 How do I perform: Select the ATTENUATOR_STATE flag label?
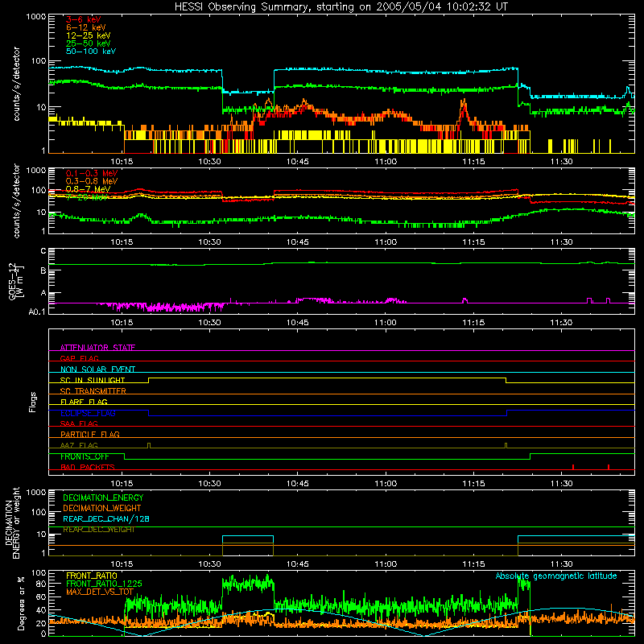(x=97, y=348)
